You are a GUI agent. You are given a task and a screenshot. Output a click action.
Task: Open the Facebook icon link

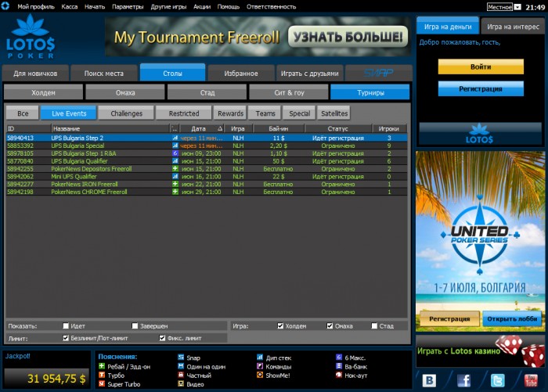[x=463, y=380]
